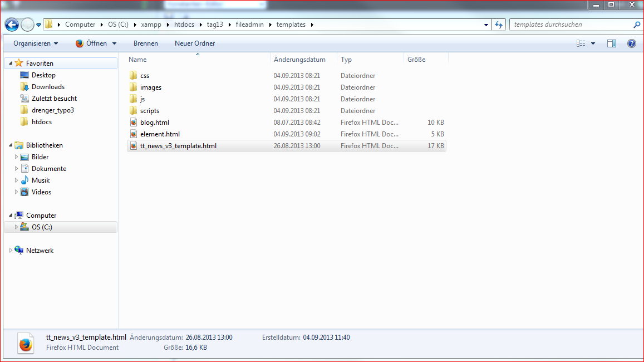Image resolution: width=644 pixels, height=362 pixels.
Task: Go back with the blue Back arrow
Action: [12, 25]
